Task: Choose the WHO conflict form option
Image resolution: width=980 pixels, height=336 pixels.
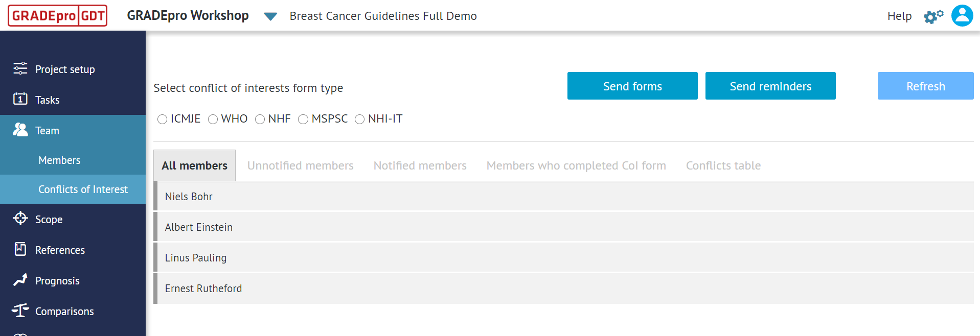Action: [x=213, y=119]
